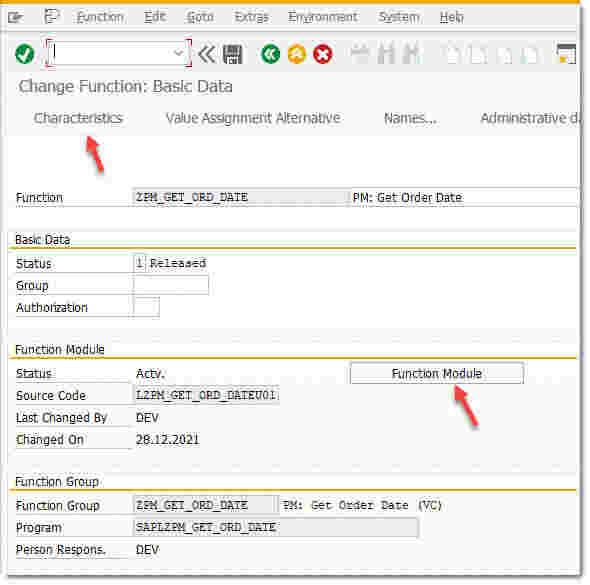Screen dimensions: 590x585
Task: Click the layout settings icon at toolbar end
Action: [x=566, y=54]
